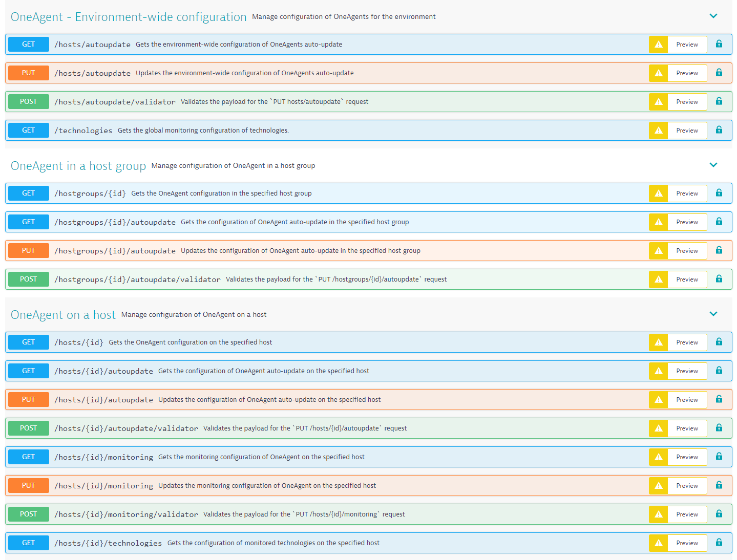This screenshot has height=560, width=737.
Task: Open the OneAgent - Environment-wide configuration heading link
Action: (129, 17)
